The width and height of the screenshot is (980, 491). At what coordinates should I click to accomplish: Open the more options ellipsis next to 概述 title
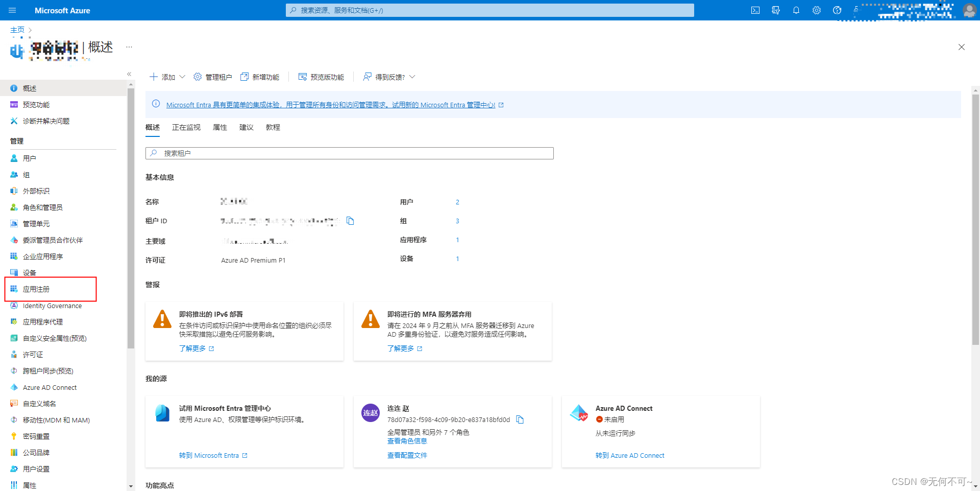click(x=129, y=47)
